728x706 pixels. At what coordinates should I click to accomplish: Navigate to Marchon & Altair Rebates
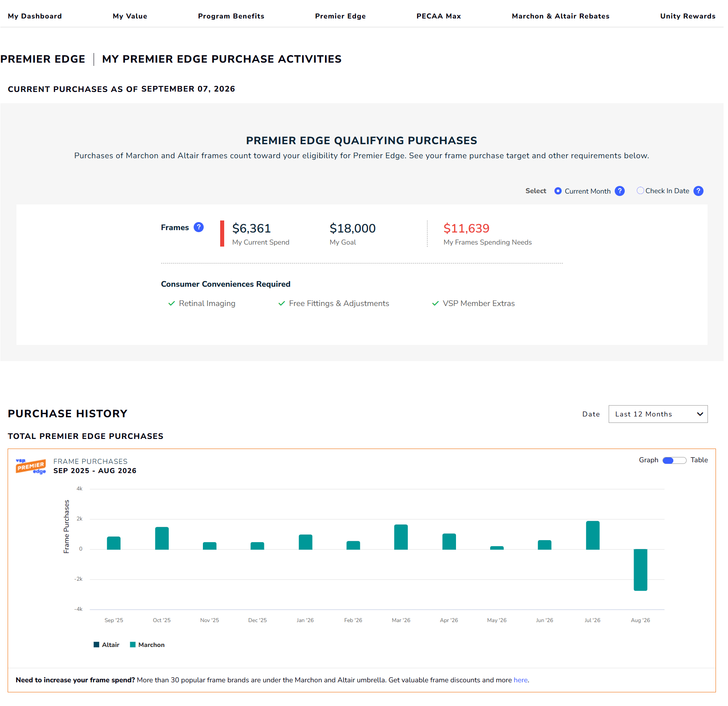560,16
